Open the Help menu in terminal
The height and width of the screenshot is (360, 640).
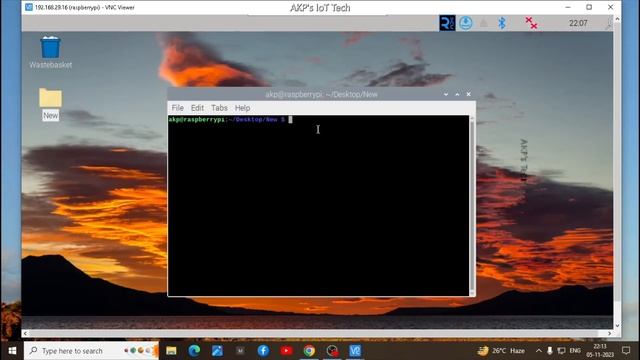click(x=242, y=108)
